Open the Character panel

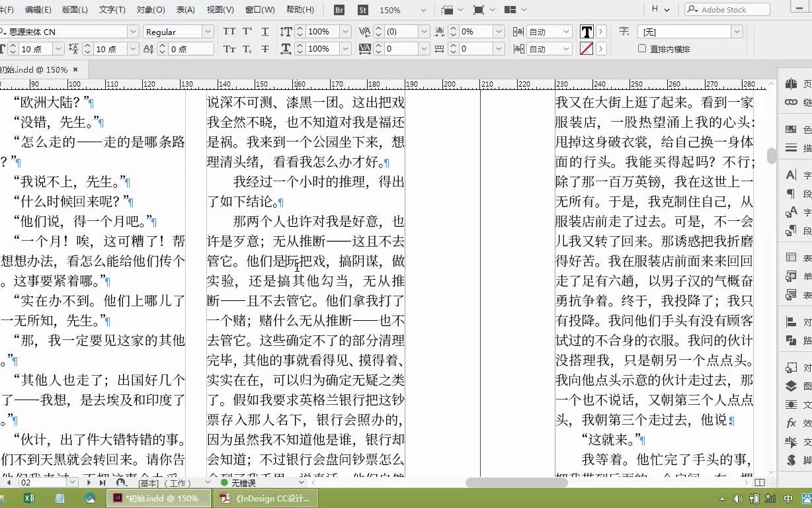[792, 176]
